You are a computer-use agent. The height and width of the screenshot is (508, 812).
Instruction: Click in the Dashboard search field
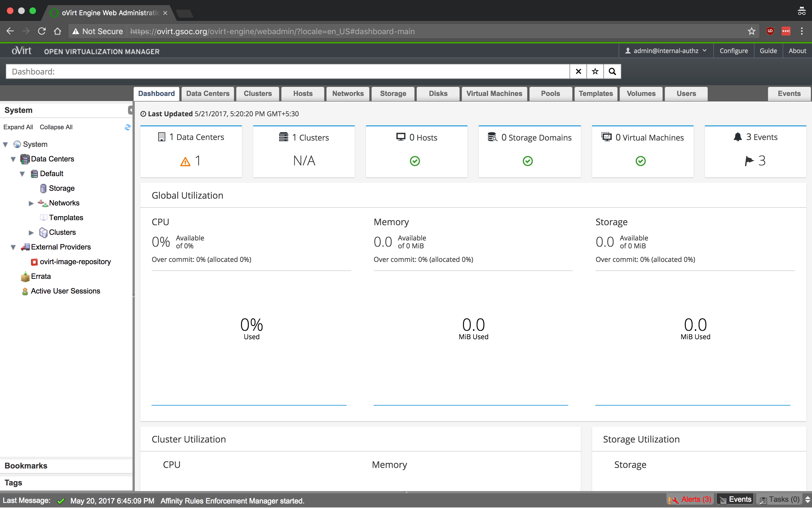point(288,72)
